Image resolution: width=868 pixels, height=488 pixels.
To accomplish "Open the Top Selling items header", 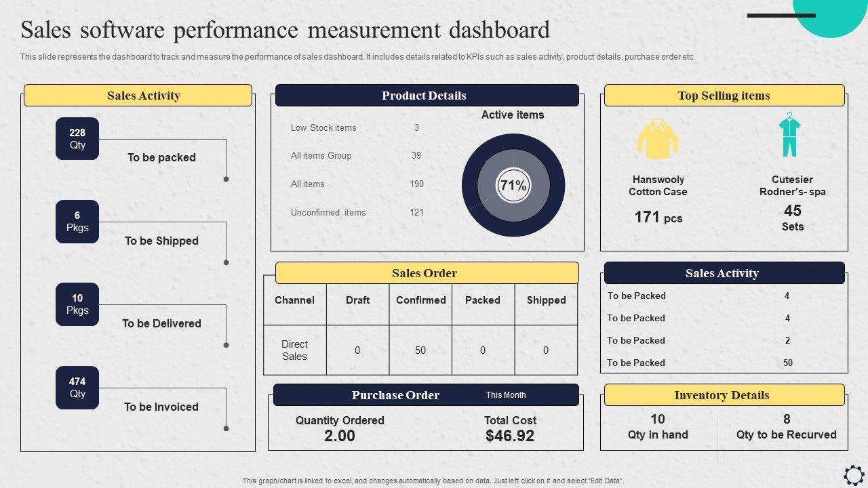I will pos(724,95).
